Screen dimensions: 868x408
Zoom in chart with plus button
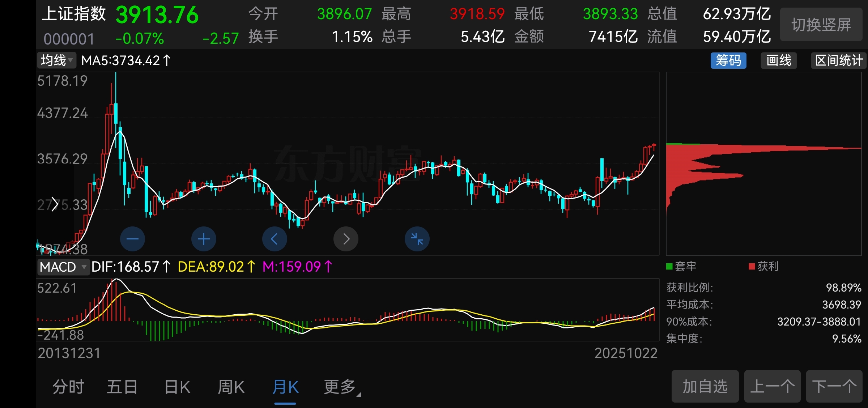[x=204, y=239]
